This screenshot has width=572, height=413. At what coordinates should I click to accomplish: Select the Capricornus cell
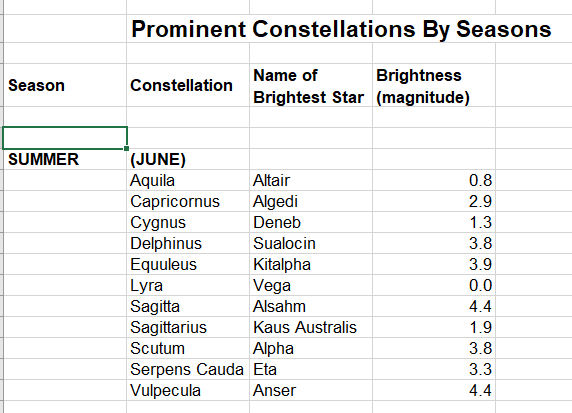(188, 201)
